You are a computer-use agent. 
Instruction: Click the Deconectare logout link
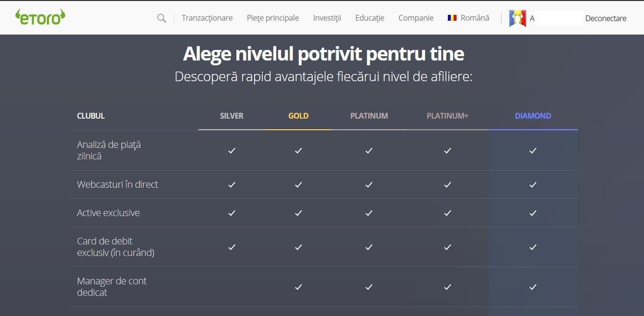pyautogui.click(x=605, y=18)
